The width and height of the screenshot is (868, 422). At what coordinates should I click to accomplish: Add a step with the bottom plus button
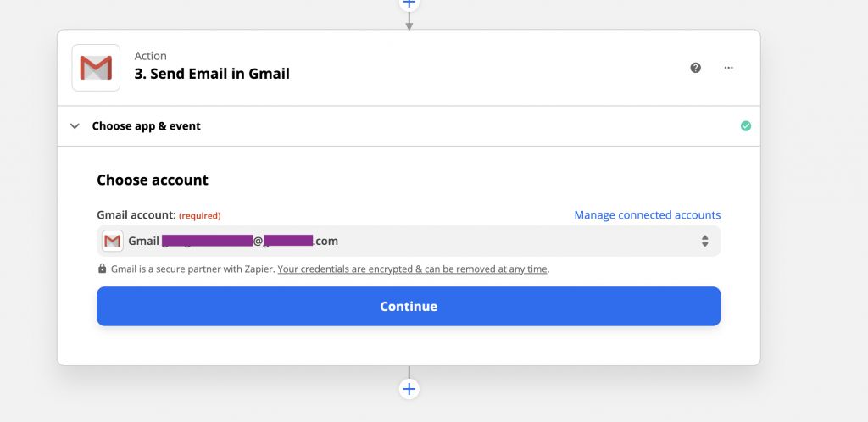409,389
